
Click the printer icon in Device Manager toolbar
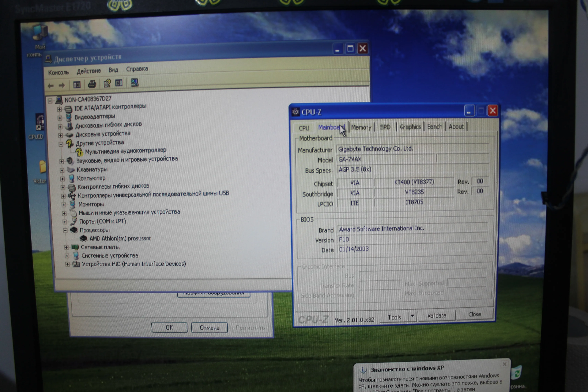[92, 84]
